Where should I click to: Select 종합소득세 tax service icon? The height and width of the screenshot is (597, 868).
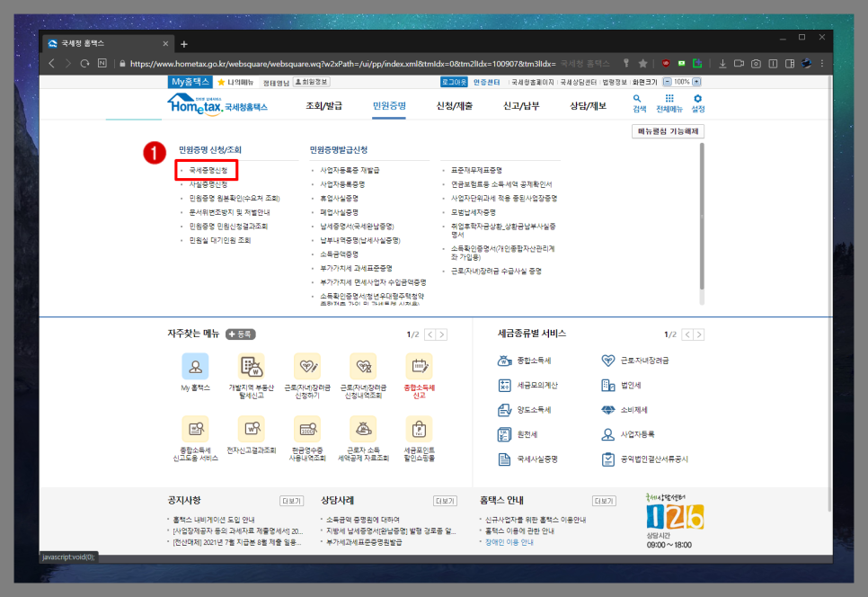pos(504,361)
